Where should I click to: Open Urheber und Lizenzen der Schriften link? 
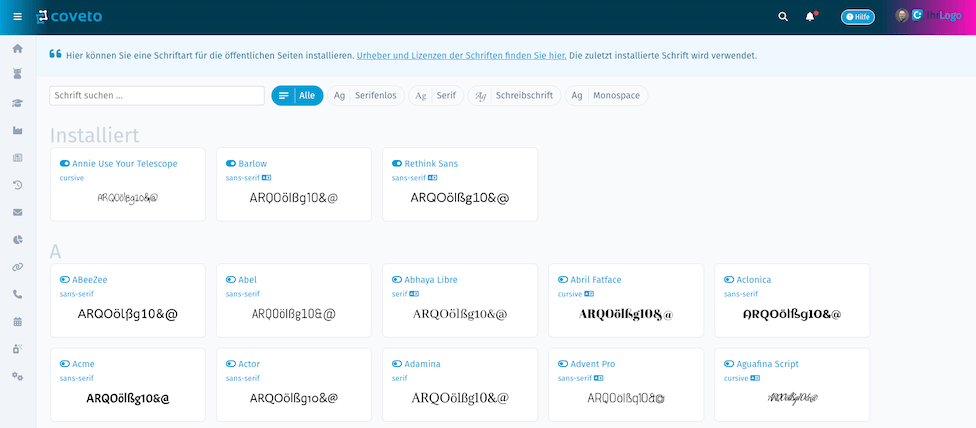[x=461, y=55]
